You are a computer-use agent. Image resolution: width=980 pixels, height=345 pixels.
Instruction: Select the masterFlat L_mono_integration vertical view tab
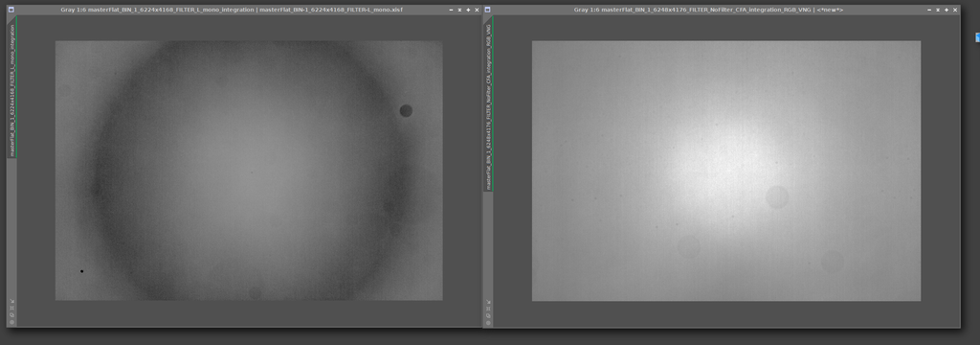tap(11, 91)
